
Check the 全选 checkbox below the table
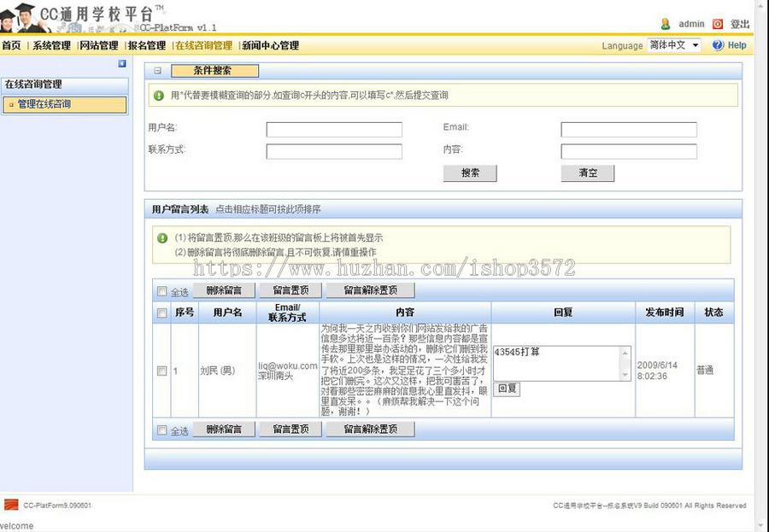click(x=162, y=430)
